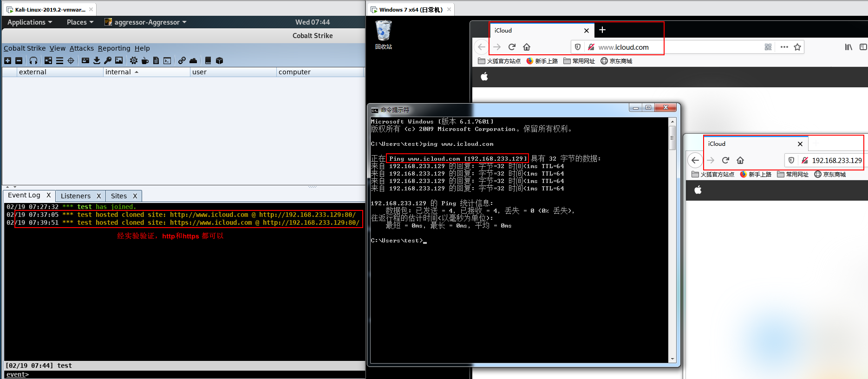Click the command prompt scrollbar down arrow
Image resolution: width=868 pixels, height=379 pixels.
(672, 359)
